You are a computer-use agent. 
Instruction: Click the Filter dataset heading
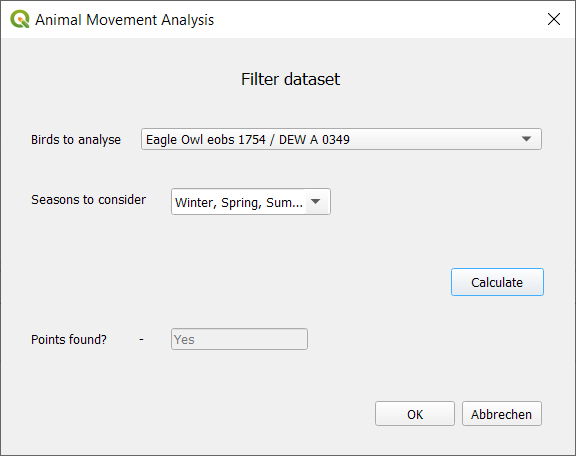tap(290, 79)
